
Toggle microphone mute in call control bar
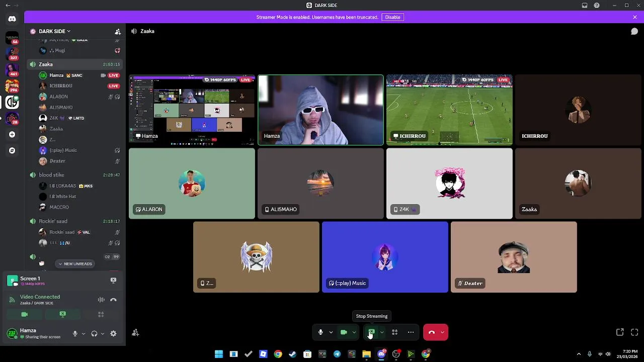(x=320, y=332)
